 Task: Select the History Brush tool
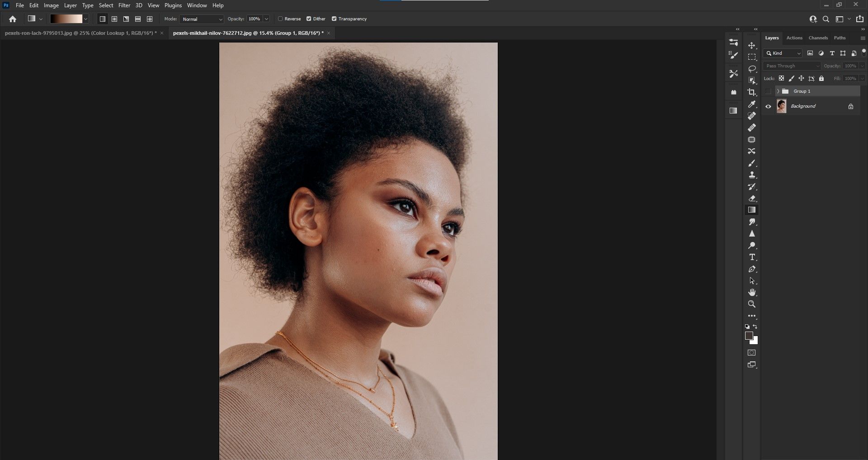[752, 186]
